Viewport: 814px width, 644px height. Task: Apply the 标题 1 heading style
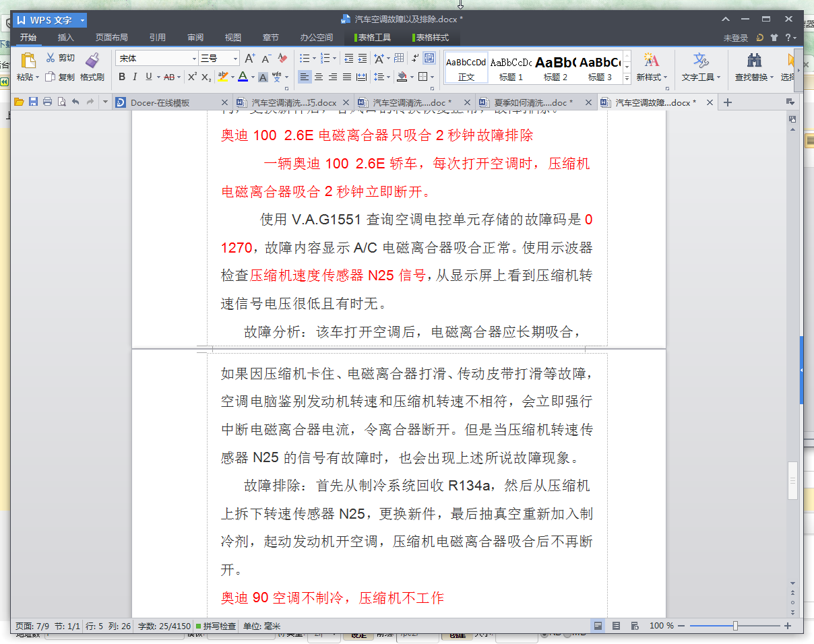coord(511,67)
